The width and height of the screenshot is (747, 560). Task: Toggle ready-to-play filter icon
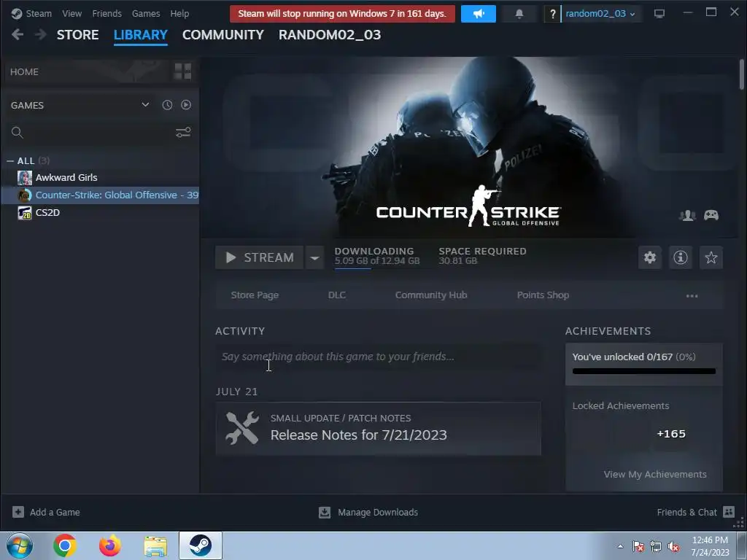186,105
